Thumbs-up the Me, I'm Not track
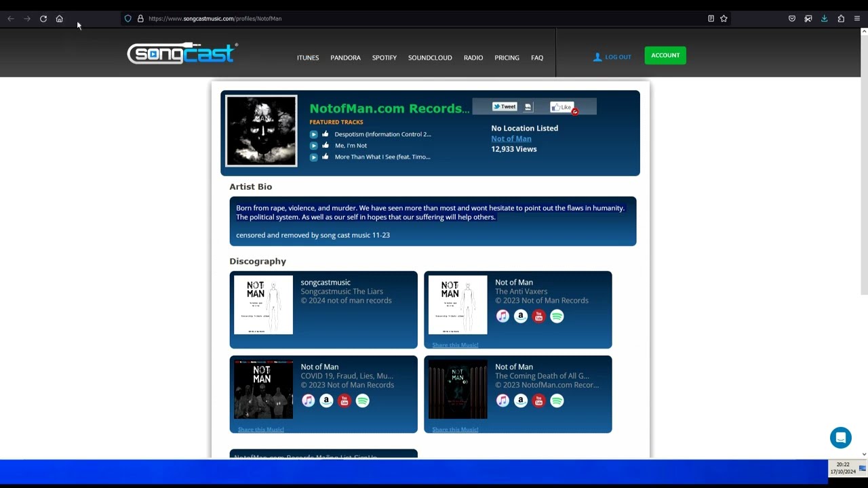 tap(325, 145)
